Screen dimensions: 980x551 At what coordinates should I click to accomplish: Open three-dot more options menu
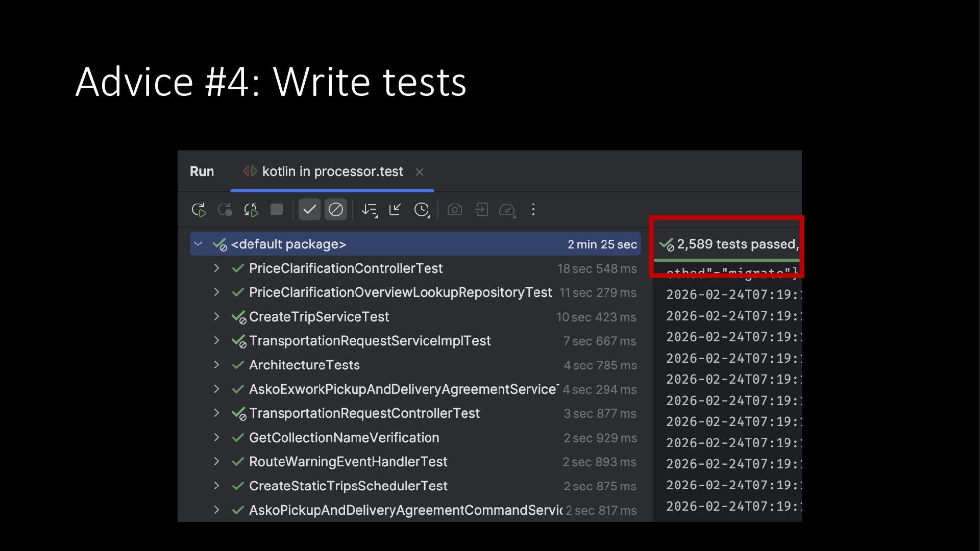point(533,210)
